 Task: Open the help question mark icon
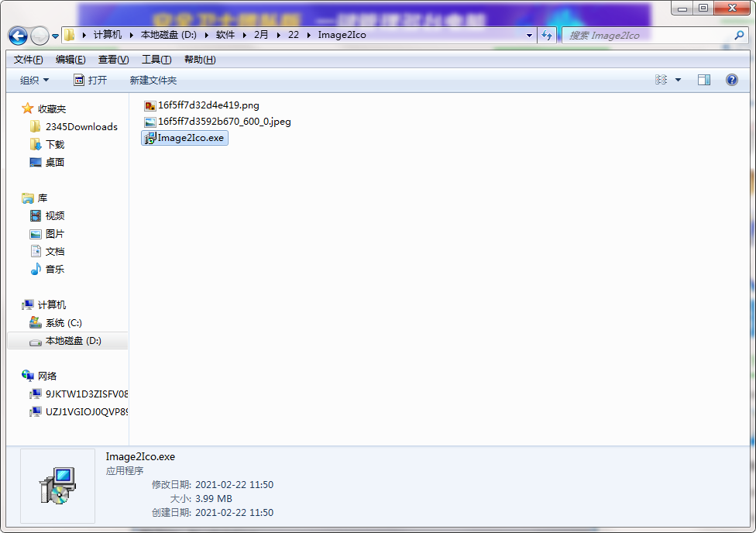[730, 80]
